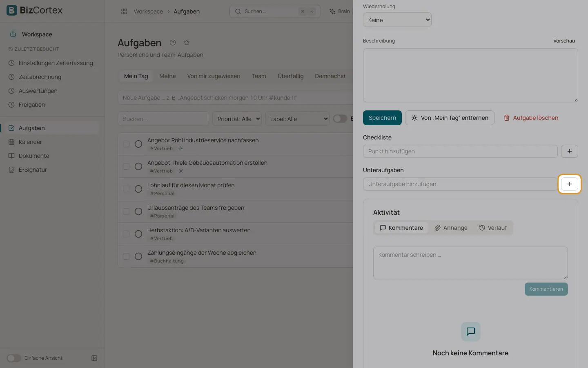This screenshot has height=368, width=588.
Task: Collapse the sidebar with the panel icon
Action: pyautogui.click(x=94, y=358)
